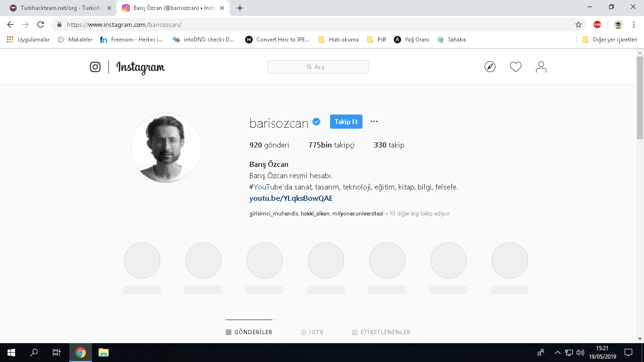The width and height of the screenshot is (644, 362).
Task: Close the Instagram browser tab
Action: click(x=223, y=8)
